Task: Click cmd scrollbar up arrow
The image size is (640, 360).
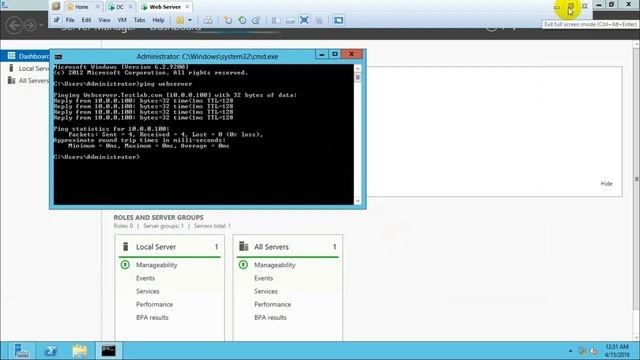Action: tap(358, 68)
